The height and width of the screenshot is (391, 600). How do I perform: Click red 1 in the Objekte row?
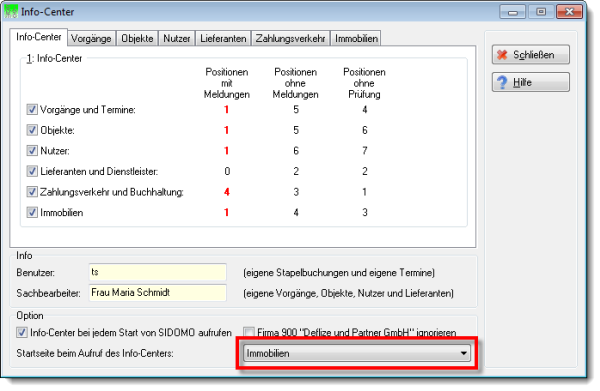point(227,130)
